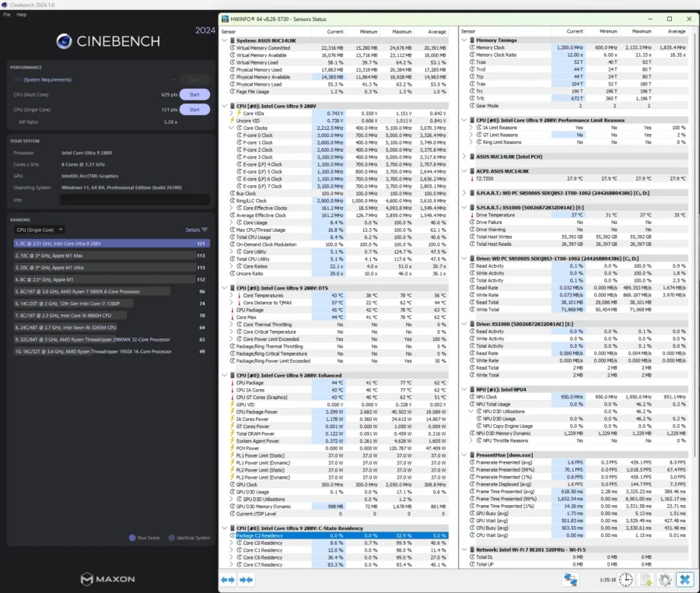The height and width of the screenshot is (593, 700).
Task: Start logging with the document-plus icon
Action: 646,580
